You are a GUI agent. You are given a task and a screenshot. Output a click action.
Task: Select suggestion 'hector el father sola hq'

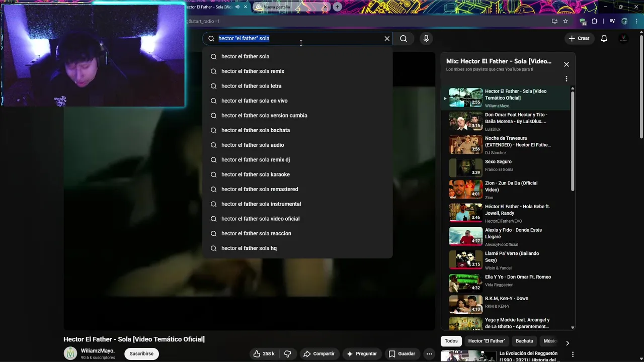point(297,248)
